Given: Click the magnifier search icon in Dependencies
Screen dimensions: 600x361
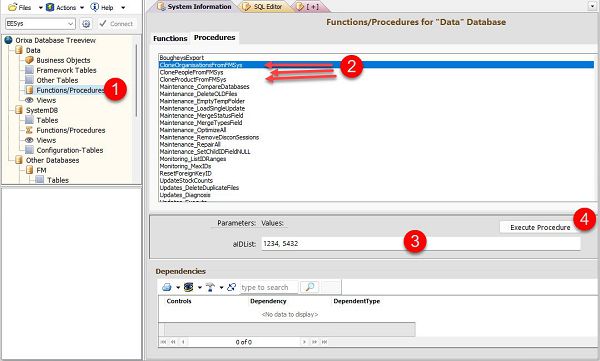Looking at the screenshot, I should pyautogui.click(x=310, y=287).
